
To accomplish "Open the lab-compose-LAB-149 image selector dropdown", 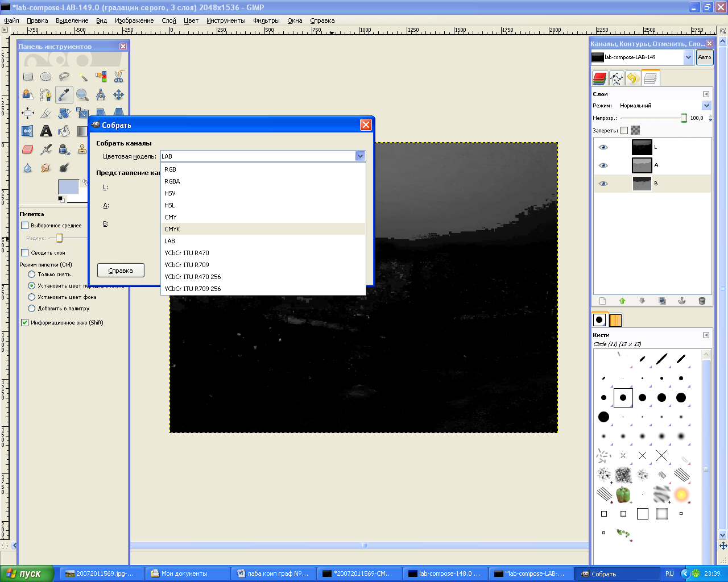I will point(689,57).
